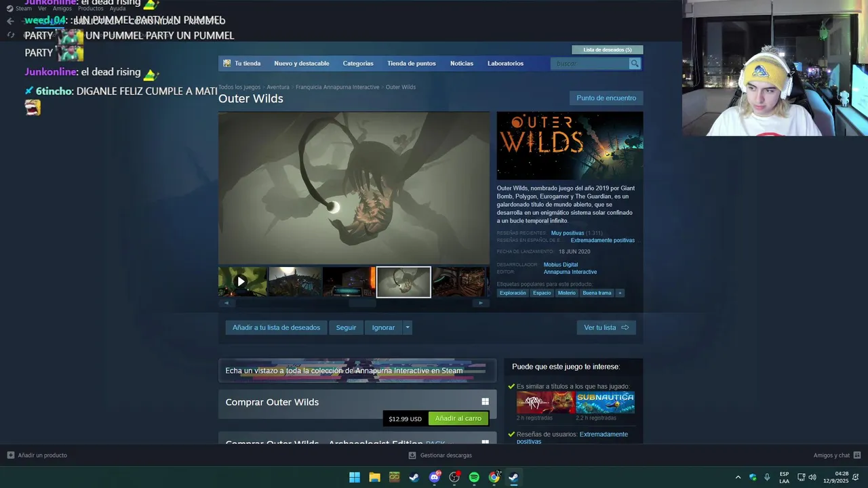Select the Espacio tag
The image size is (868, 488).
point(542,293)
